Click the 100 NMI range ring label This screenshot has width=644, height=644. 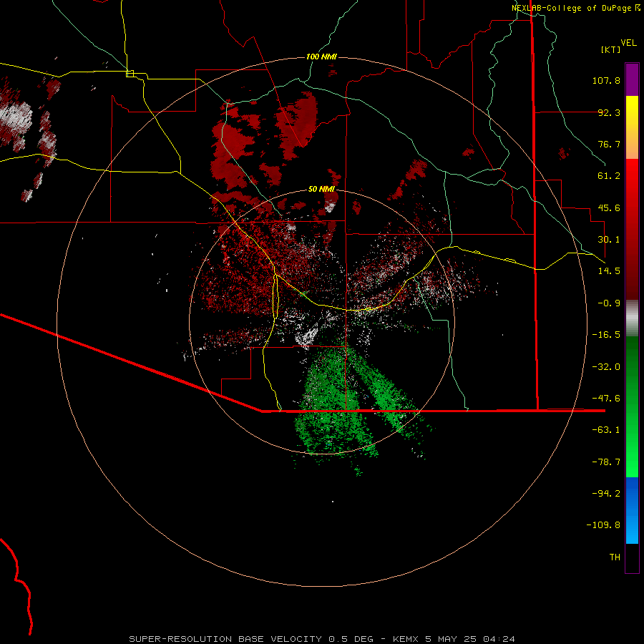pos(321,57)
